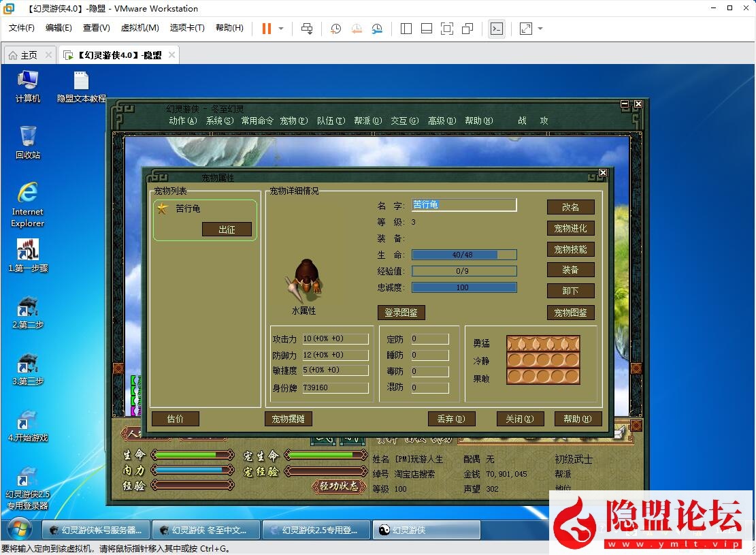Expand the dropdown arrow next to pause
Viewport: 756px width, 555px height.
(x=281, y=29)
